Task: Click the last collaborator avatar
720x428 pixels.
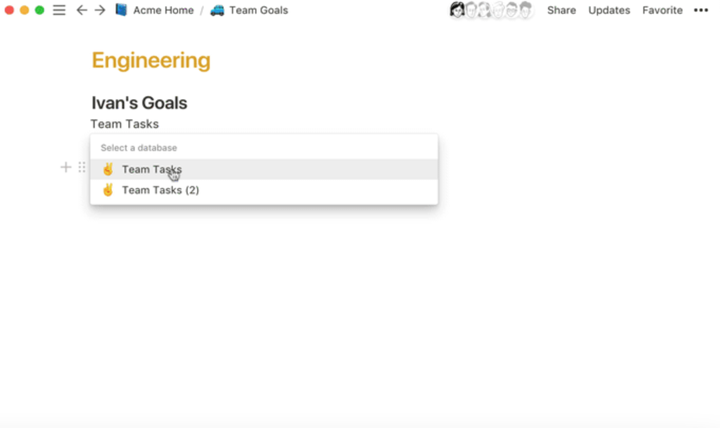Action: click(525, 10)
